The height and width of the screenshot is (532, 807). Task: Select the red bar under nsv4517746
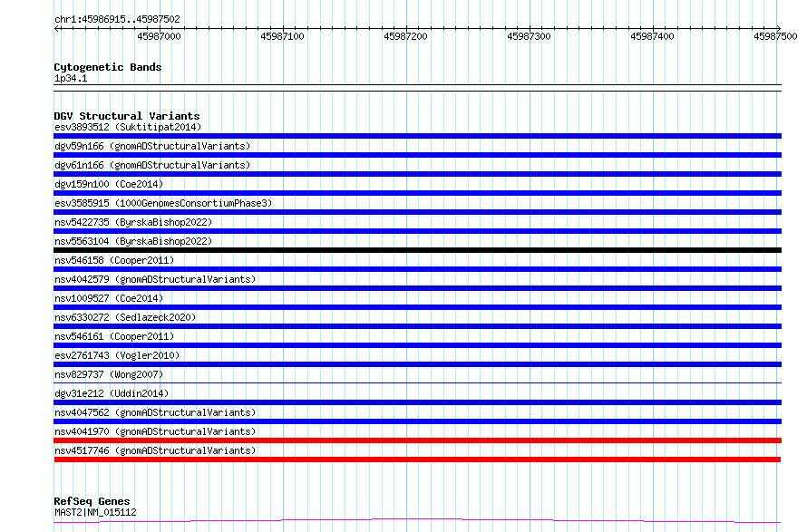pos(417,459)
